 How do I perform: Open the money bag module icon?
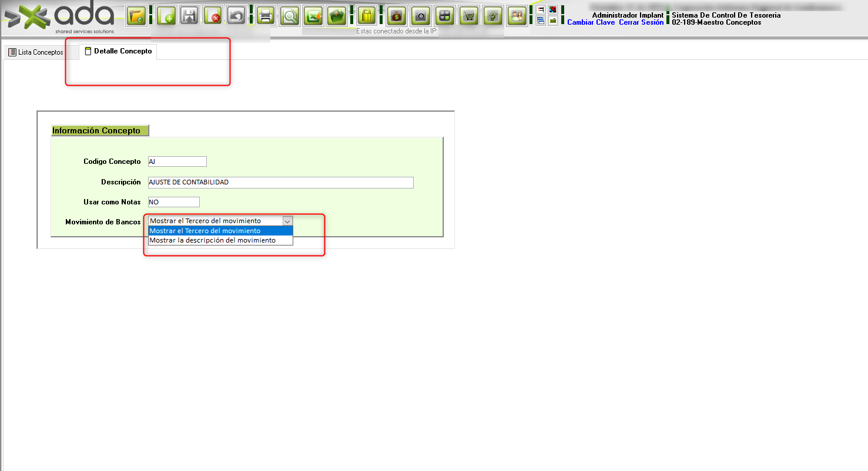coord(397,16)
